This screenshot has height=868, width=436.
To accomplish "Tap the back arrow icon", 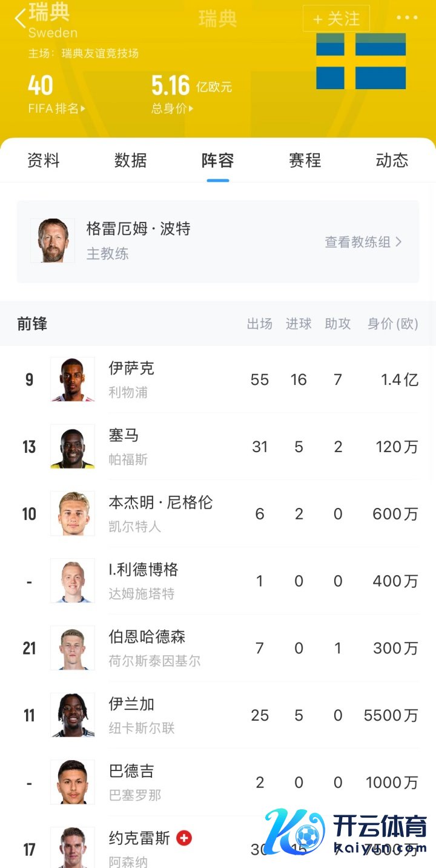I will pos(21,18).
